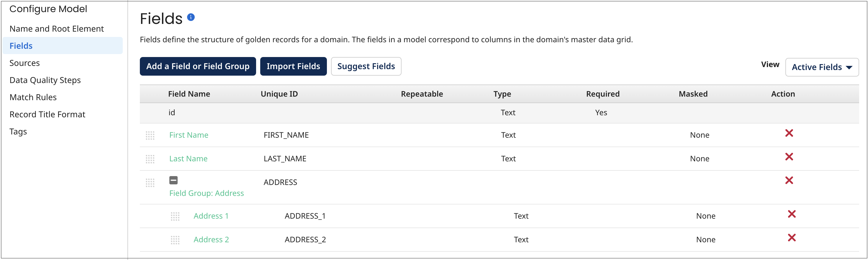Viewport: 868px width, 260px height.
Task: Delete the Last Name field
Action: click(x=789, y=157)
